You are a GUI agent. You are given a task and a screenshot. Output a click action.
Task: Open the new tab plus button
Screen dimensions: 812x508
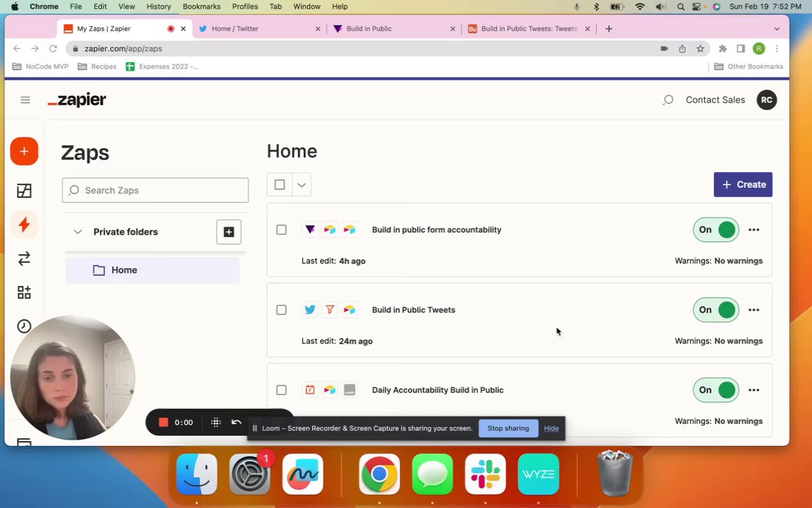click(609, 29)
